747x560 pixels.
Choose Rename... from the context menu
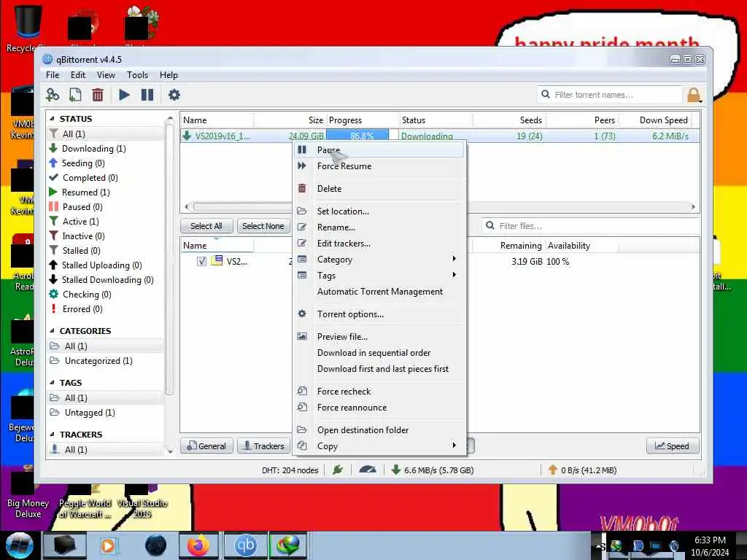pyautogui.click(x=379, y=227)
